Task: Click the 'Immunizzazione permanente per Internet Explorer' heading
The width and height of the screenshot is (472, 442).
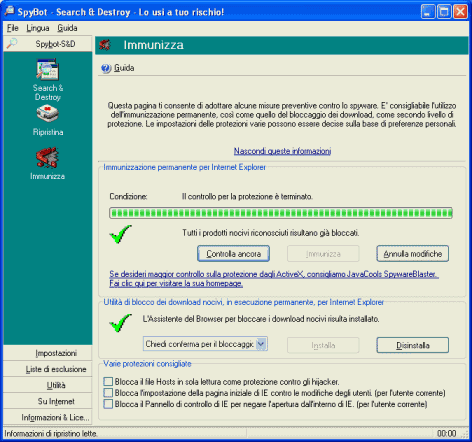Action: click(185, 167)
